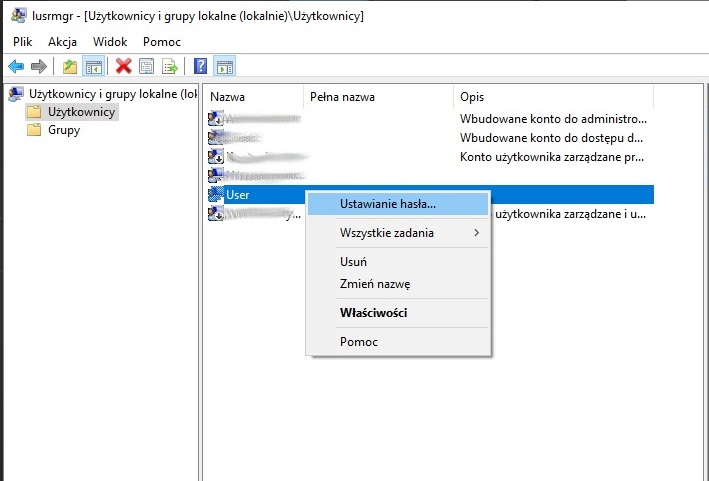Screen dimensions: 709x481
Task: Open the Pomoc menu in menu bar
Action: pyautogui.click(x=162, y=42)
